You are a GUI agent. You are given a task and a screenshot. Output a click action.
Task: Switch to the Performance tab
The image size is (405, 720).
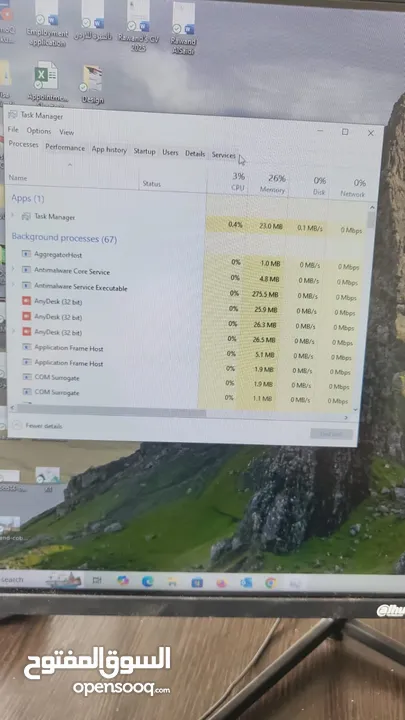point(65,148)
